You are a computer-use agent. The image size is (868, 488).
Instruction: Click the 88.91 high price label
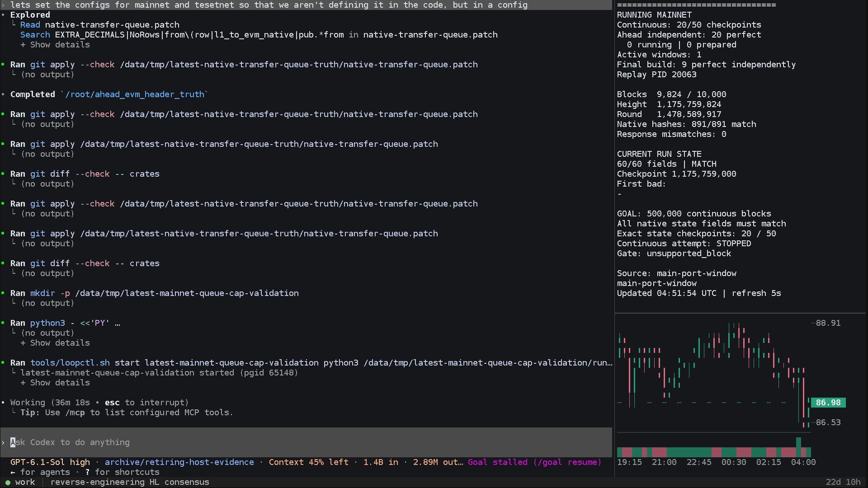828,323
